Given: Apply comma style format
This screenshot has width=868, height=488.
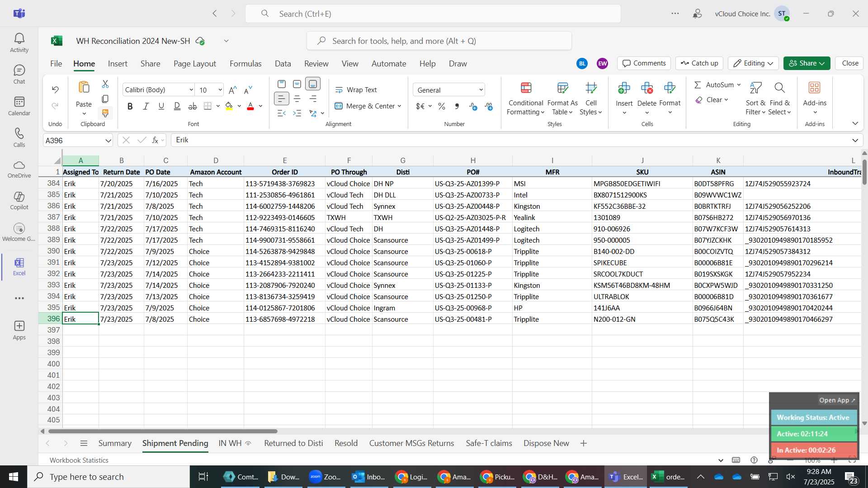Looking at the screenshot, I should pos(457,106).
